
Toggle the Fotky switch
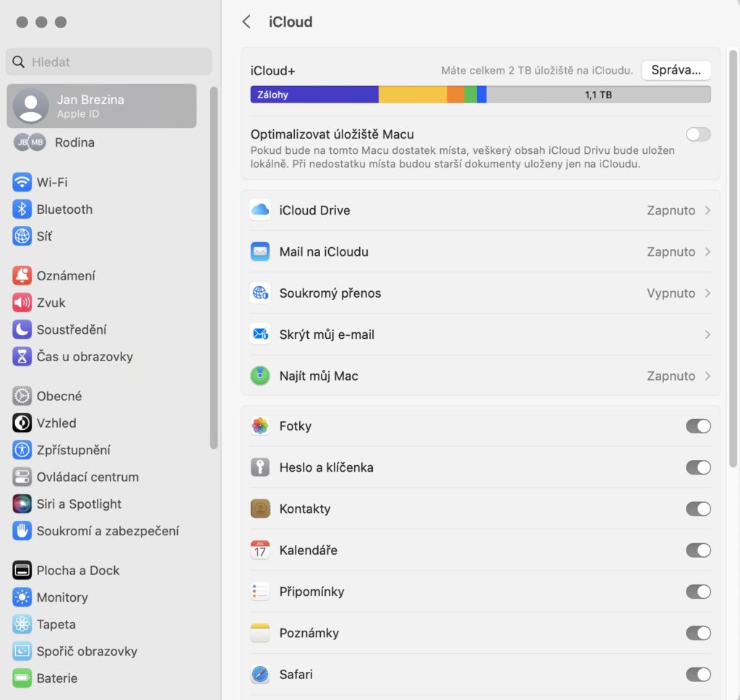(x=698, y=426)
